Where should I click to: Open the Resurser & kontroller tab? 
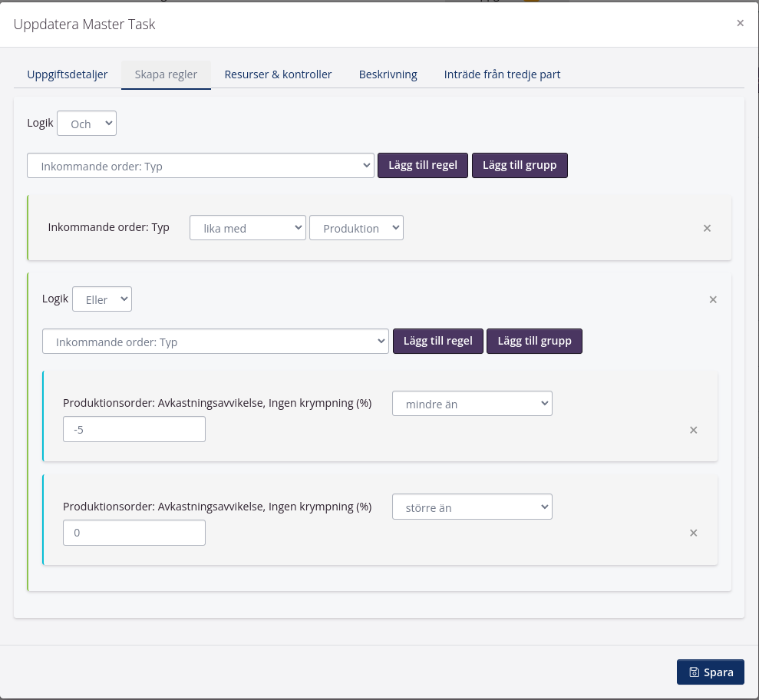tap(278, 74)
